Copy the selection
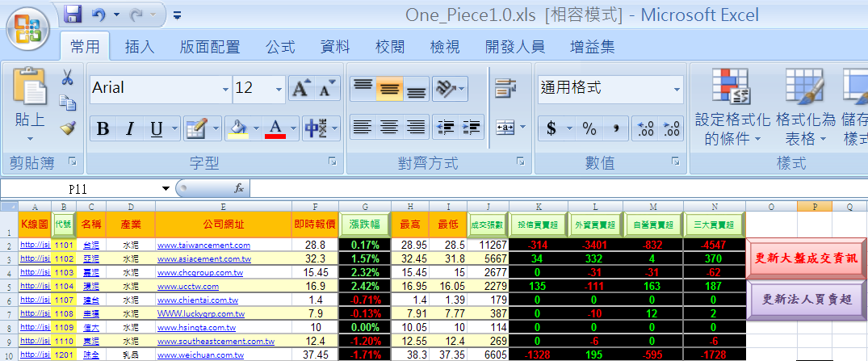The width and height of the screenshot is (868, 361). pyautogui.click(x=68, y=103)
